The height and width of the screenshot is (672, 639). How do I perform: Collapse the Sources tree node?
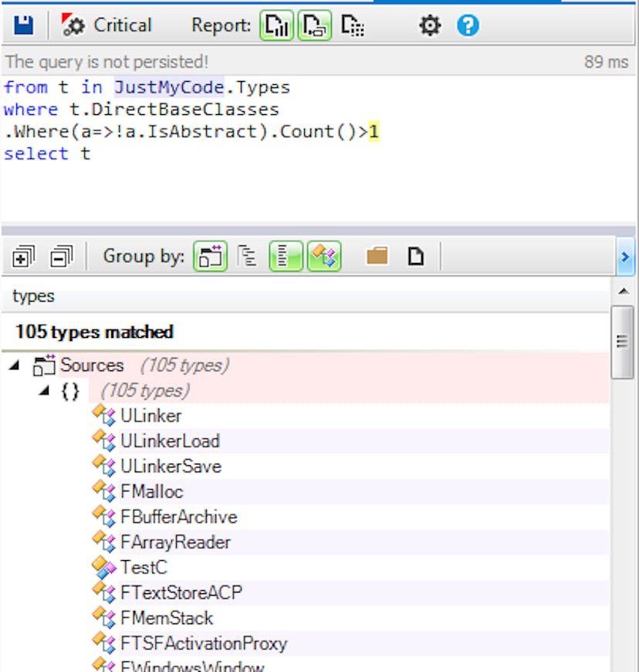(x=14, y=365)
